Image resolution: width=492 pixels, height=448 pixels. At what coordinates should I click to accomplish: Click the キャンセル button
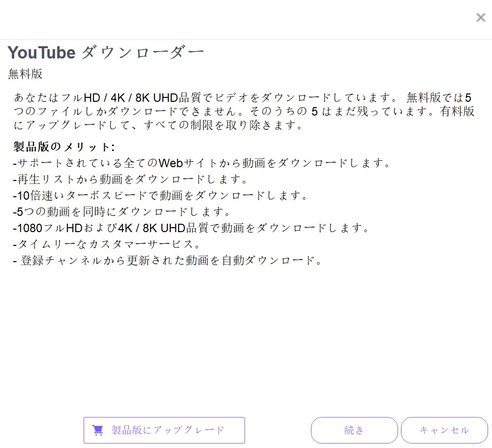[444, 430]
